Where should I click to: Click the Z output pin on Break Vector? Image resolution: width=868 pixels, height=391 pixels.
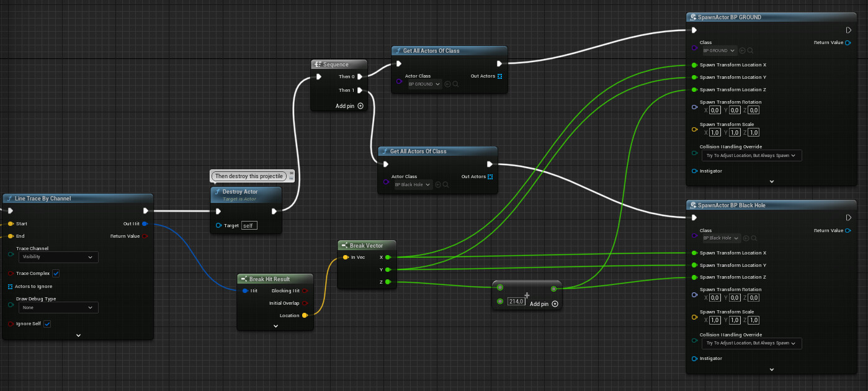pyautogui.click(x=388, y=282)
